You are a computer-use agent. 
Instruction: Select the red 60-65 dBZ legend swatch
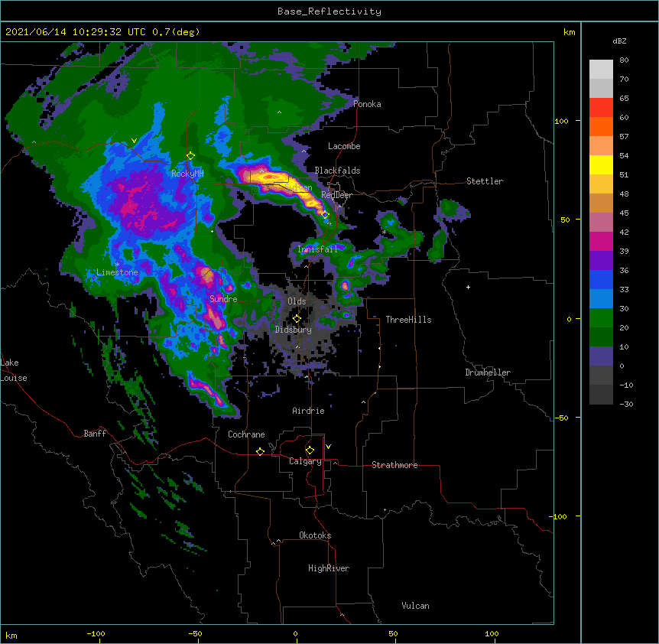coord(601,108)
